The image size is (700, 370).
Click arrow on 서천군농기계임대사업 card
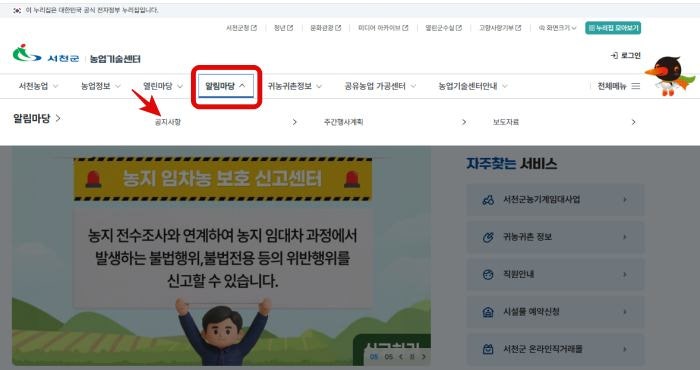[x=625, y=200]
